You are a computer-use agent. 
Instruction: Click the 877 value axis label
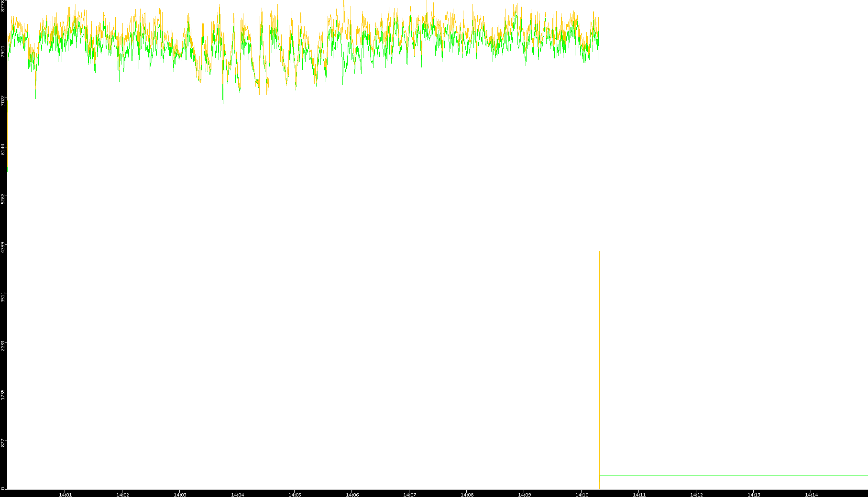click(x=3, y=443)
